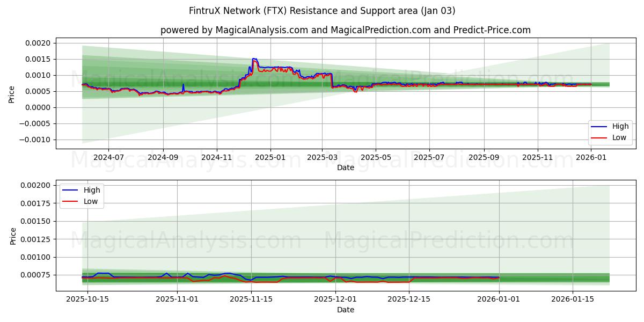Click the chart title 'FintruX Network (FTX) Resistance and Support area (Jan 03)'
This screenshot has height=322, width=644.
322,11
